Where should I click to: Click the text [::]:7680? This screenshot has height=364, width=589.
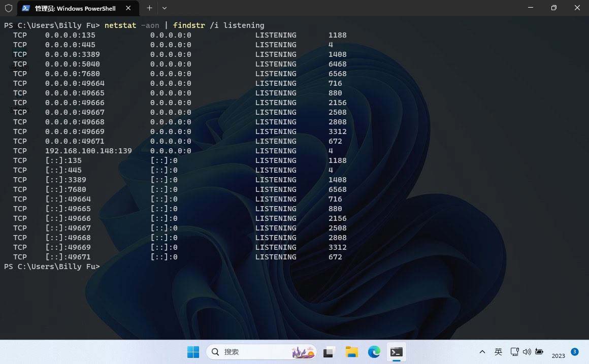click(x=66, y=189)
